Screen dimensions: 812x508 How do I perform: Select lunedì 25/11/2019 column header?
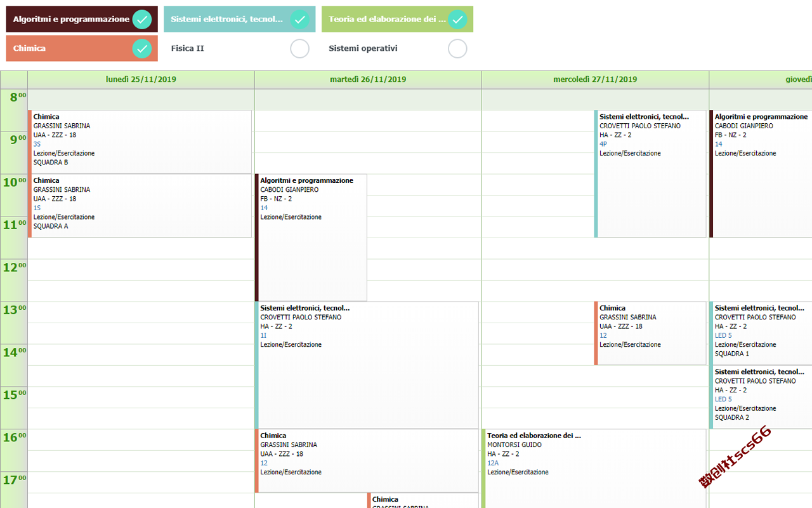tap(141, 80)
